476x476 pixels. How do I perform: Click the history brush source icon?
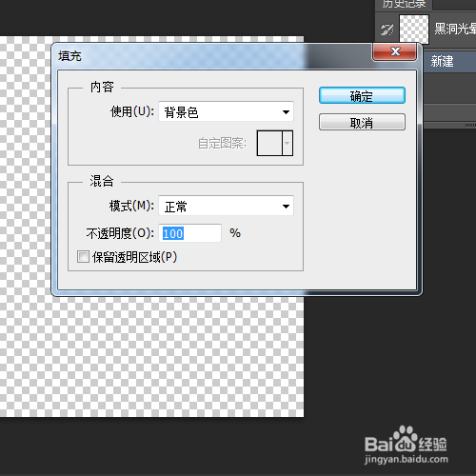click(x=387, y=30)
